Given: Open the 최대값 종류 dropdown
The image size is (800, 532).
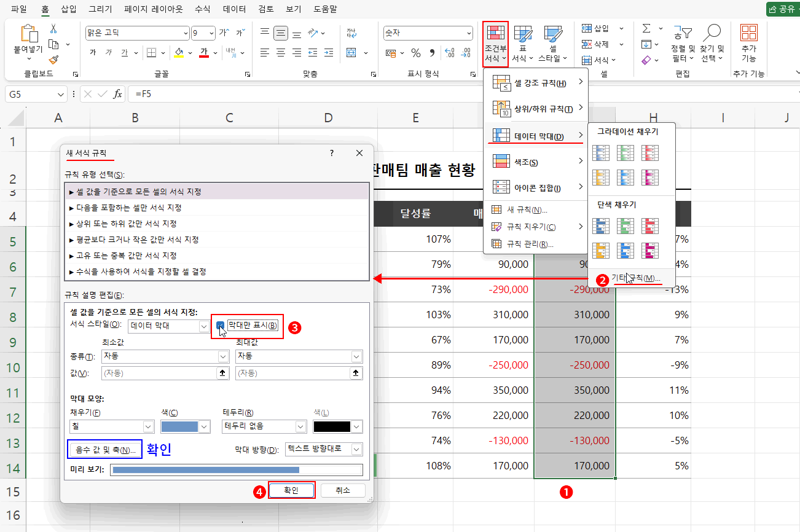Looking at the screenshot, I should coord(356,356).
